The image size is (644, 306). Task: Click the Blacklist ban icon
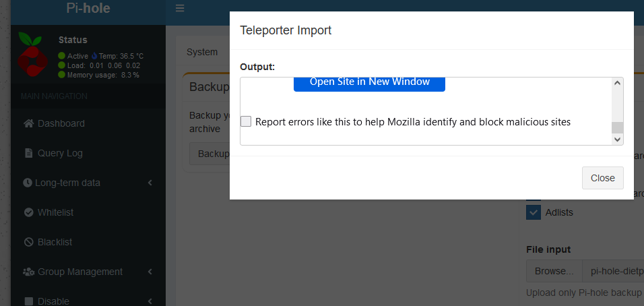[x=29, y=242]
